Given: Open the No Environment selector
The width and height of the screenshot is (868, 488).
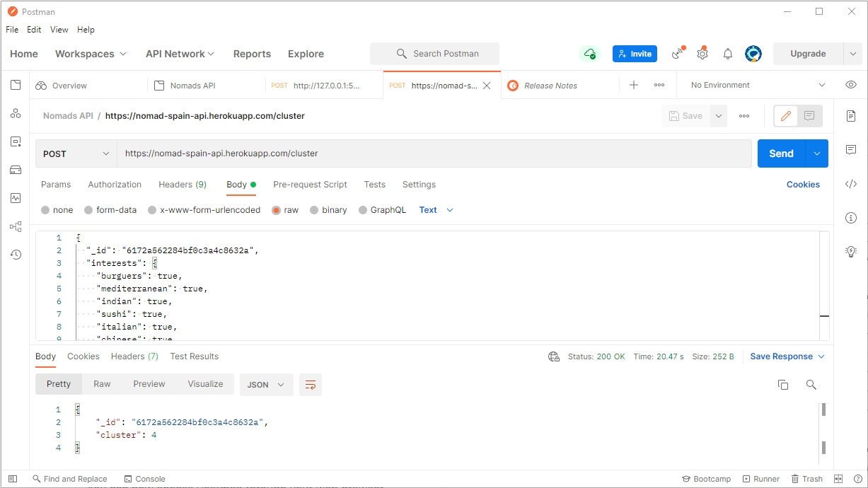Looking at the screenshot, I should (x=758, y=85).
